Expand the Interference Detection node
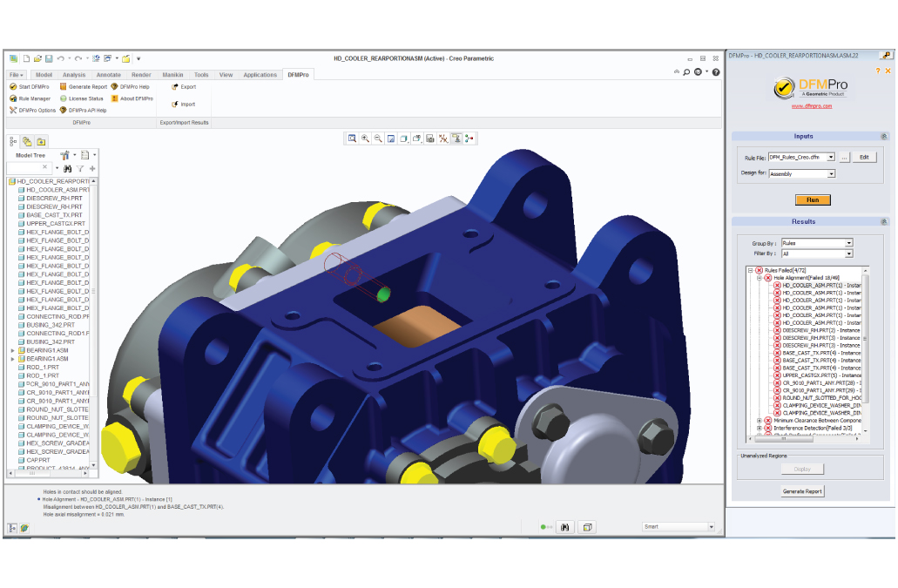Screen dimensions: 898x588 [x=760, y=428]
